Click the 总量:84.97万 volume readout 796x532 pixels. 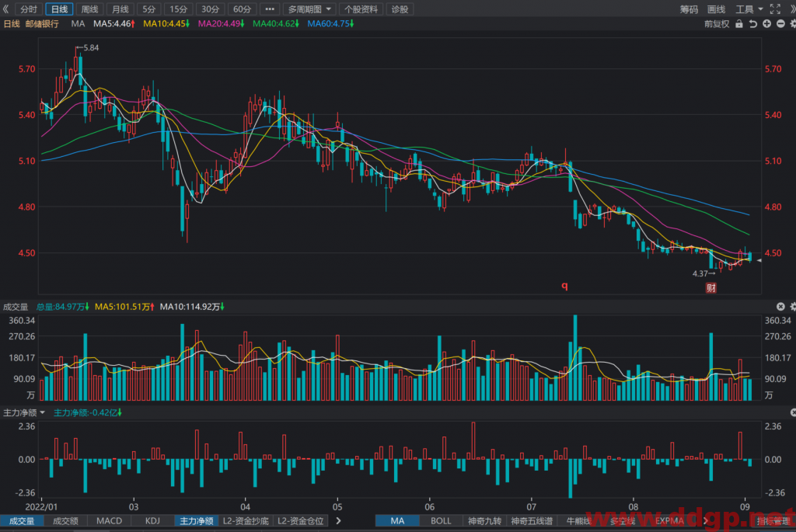(62, 307)
